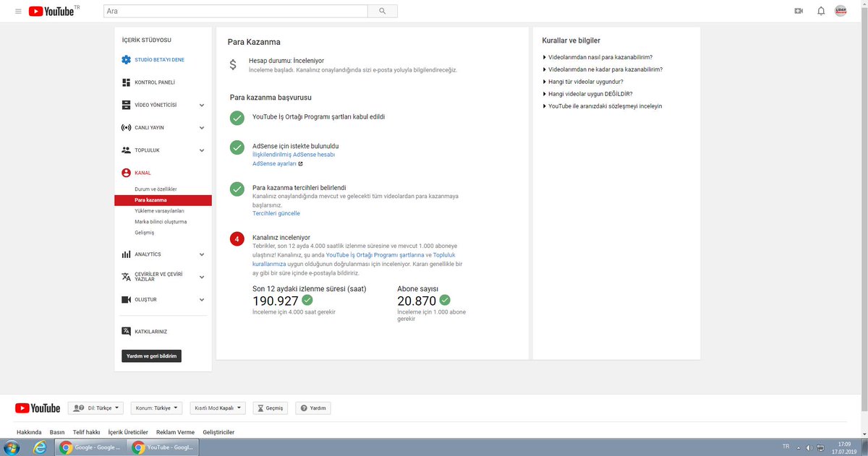Image resolution: width=868 pixels, height=456 pixels.
Task: Click the question mark Yardım icon
Action: [303, 408]
